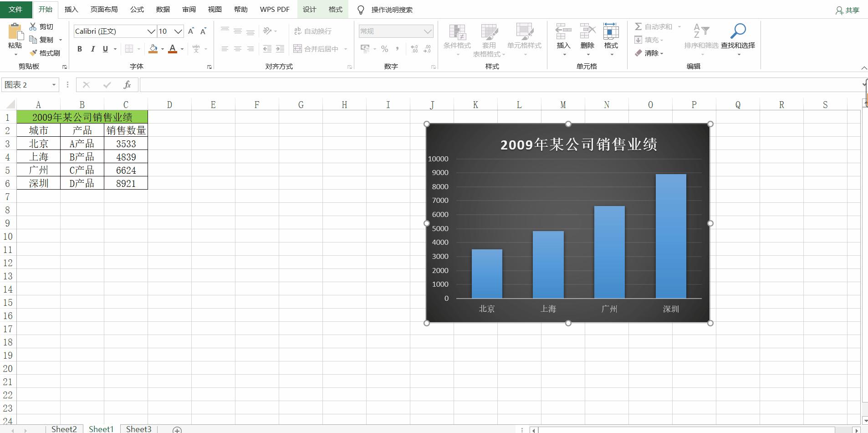Open the 常规 number format dropdown
Viewport: 868px width, 433px height.
(x=428, y=31)
